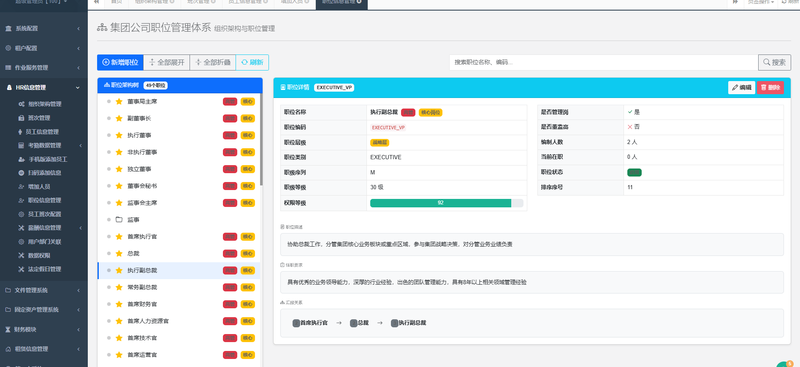The height and width of the screenshot is (367, 800).
Task: Expand the 作业服务管理 menu chevron
Action: 78,67
